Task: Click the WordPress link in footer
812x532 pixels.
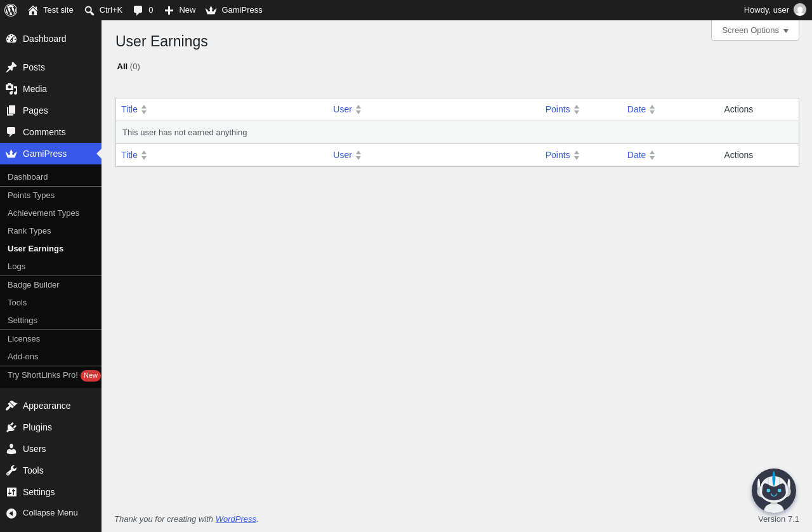Action: point(236,519)
